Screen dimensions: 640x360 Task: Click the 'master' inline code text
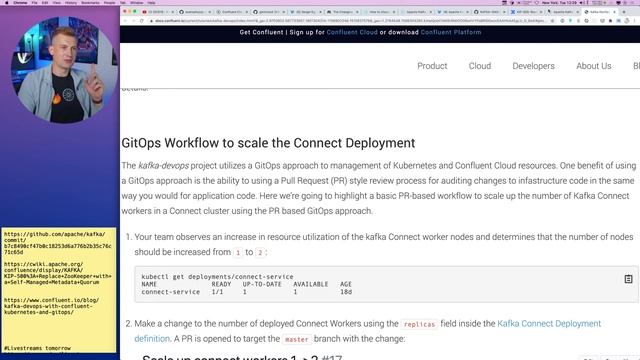[x=296, y=340]
